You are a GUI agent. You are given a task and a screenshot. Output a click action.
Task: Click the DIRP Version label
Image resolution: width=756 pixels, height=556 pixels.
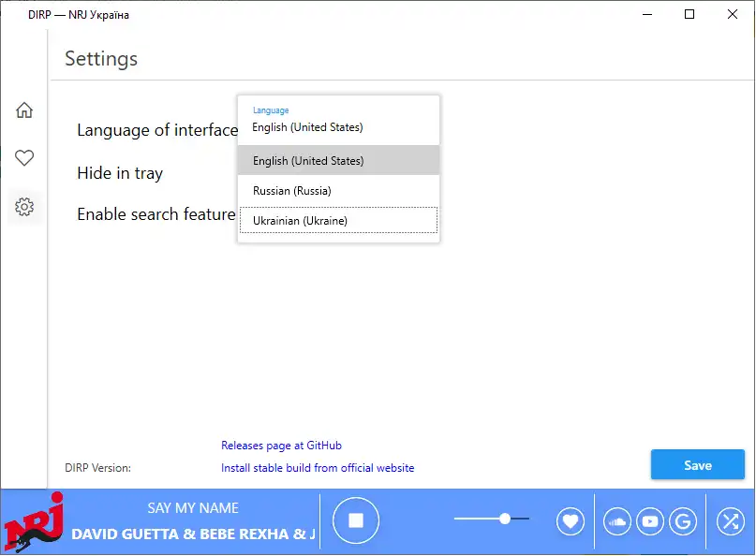pos(97,468)
